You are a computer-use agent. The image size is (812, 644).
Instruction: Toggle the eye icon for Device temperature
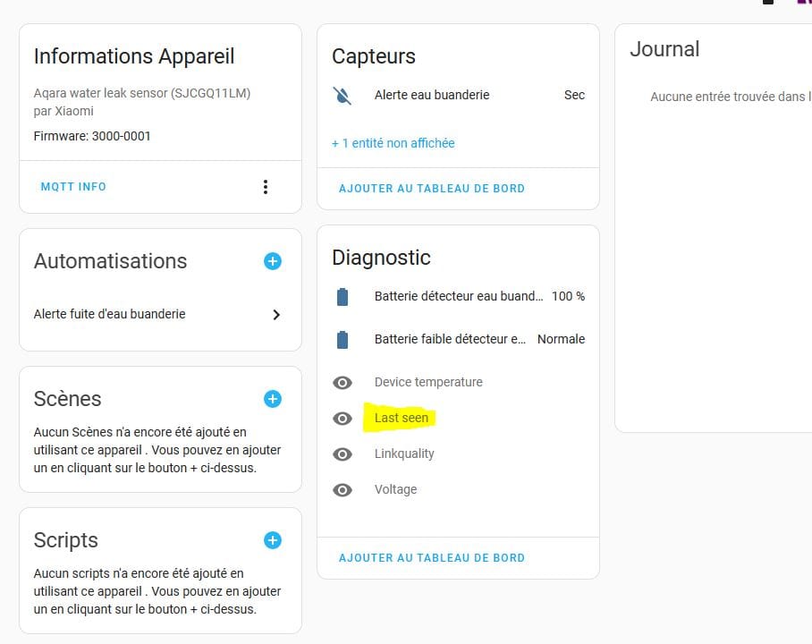point(343,383)
